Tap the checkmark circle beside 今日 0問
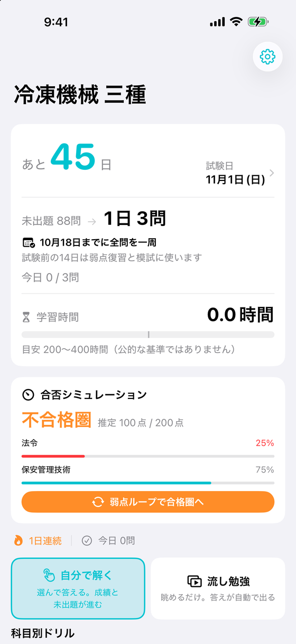 click(x=87, y=540)
